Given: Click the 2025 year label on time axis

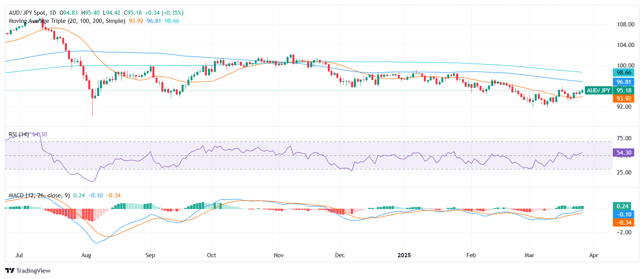Looking at the screenshot, I should [x=404, y=255].
